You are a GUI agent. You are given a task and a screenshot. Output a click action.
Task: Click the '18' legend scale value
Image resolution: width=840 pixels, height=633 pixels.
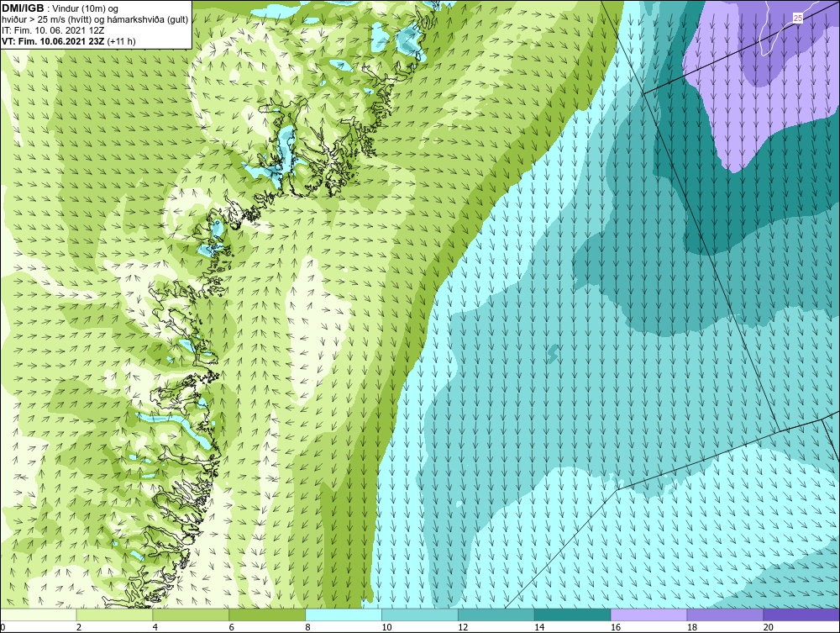[691, 627]
